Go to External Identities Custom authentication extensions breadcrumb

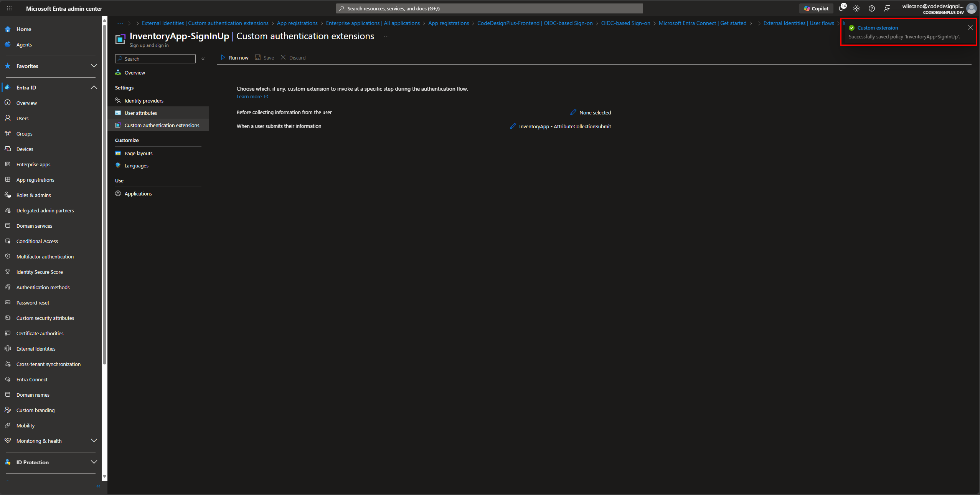click(x=205, y=23)
